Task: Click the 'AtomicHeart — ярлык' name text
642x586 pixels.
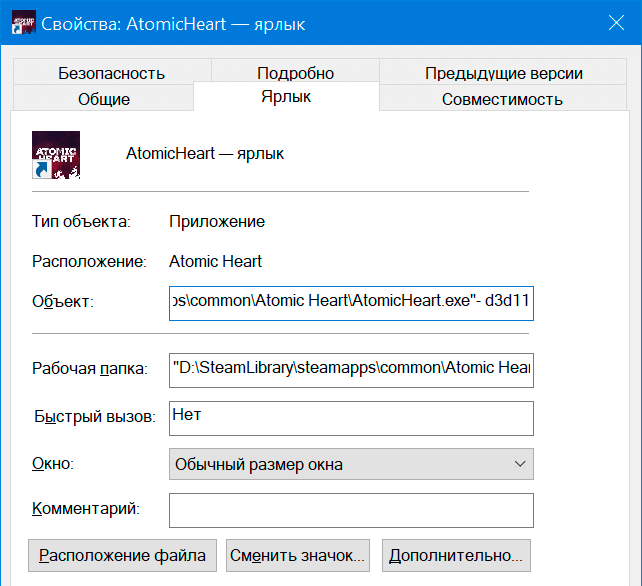Action: 205,154
